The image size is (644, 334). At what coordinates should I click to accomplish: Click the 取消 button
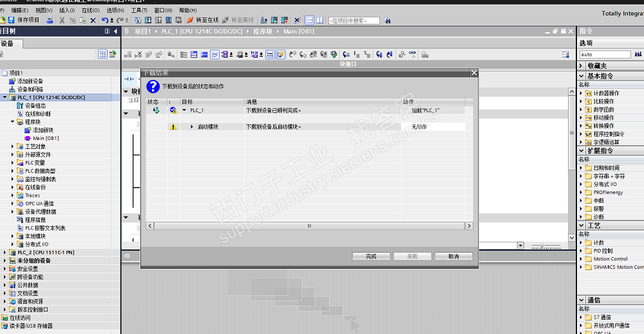(453, 256)
